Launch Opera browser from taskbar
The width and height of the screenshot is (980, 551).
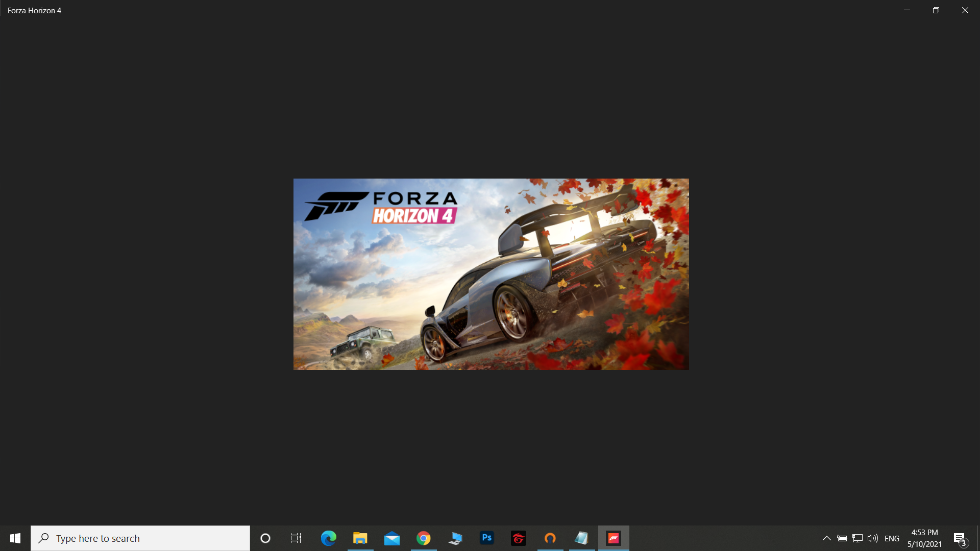(x=550, y=538)
